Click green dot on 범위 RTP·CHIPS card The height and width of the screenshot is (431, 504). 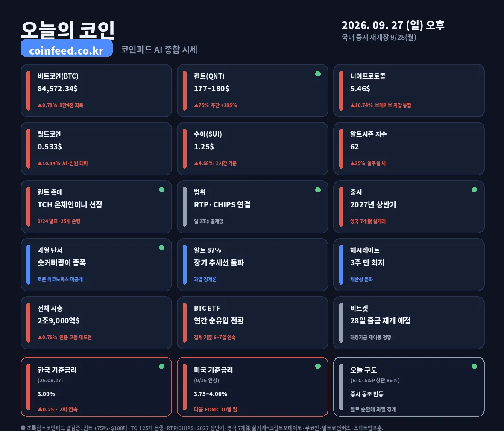[318, 189]
